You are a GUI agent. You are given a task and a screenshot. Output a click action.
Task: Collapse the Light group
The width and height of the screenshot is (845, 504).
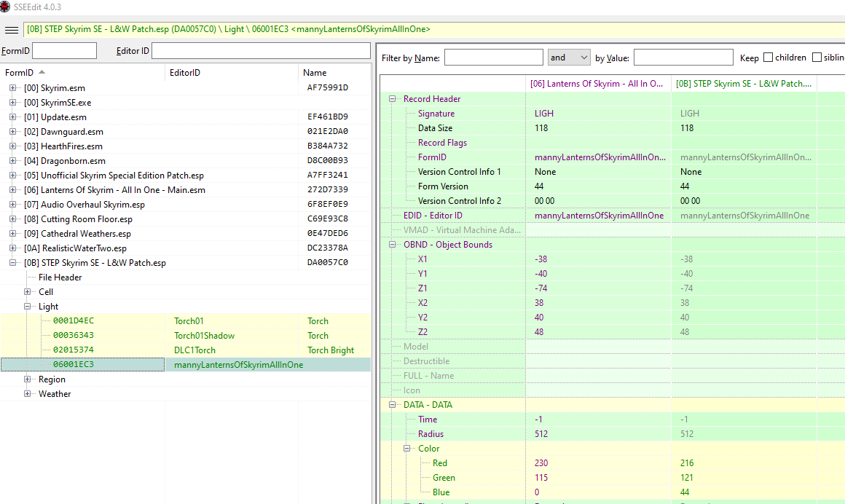pos(27,306)
